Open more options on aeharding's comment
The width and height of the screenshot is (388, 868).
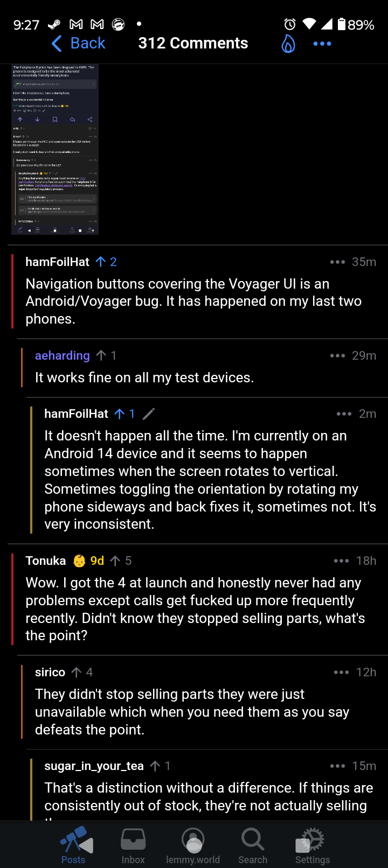tap(337, 355)
